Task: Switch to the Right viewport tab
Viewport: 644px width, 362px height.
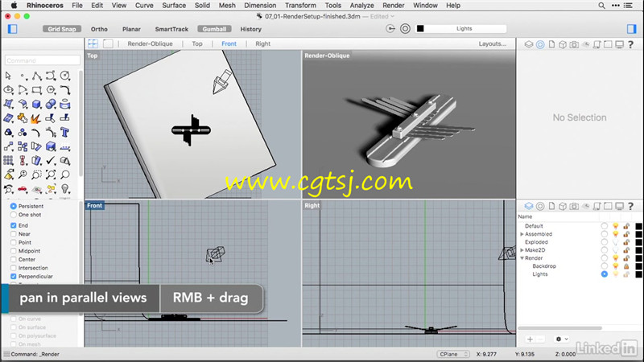Action: [x=263, y=43]
